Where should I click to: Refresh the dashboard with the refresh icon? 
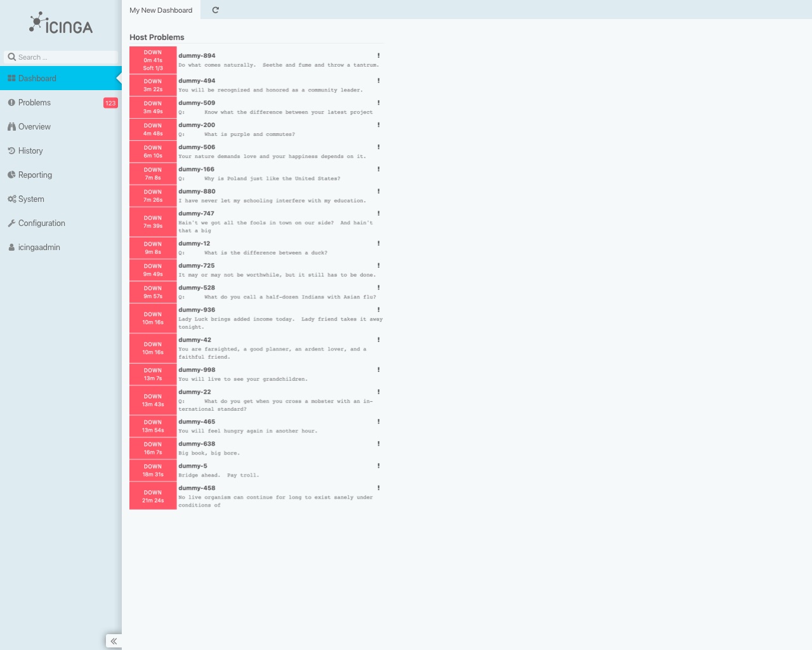[x=215, y=10]
